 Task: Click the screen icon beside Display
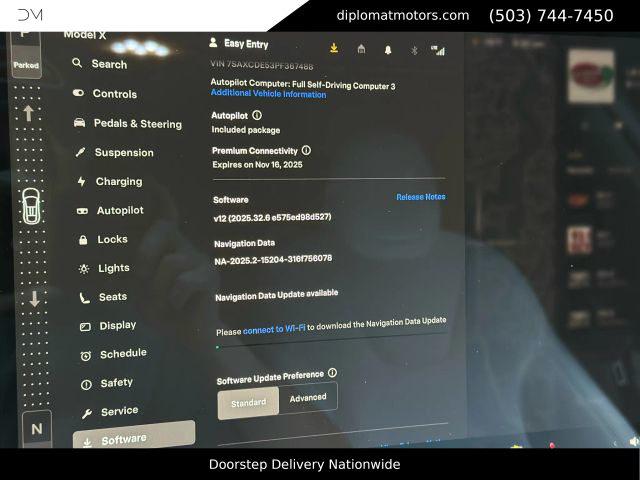[x=85, y=327]
